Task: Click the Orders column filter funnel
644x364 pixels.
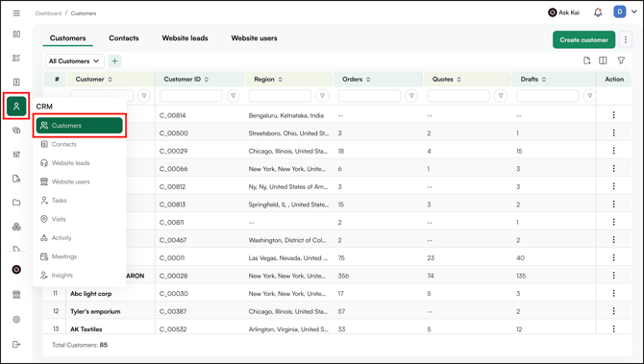Action: click(411, 96)
